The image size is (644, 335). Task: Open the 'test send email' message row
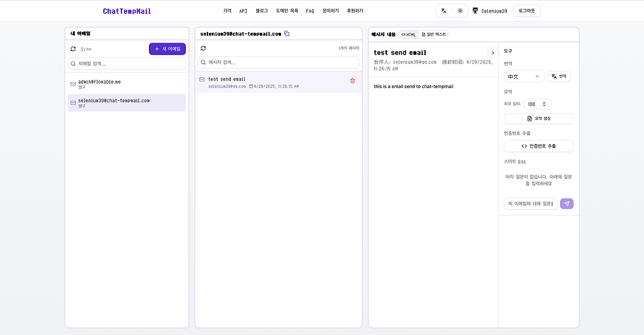(279, 82)
